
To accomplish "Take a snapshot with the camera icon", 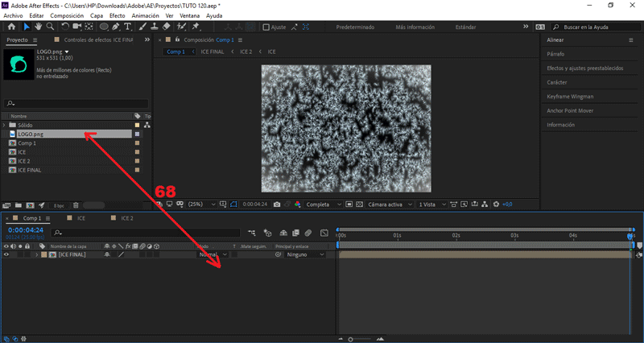I will tap(277, 205).
